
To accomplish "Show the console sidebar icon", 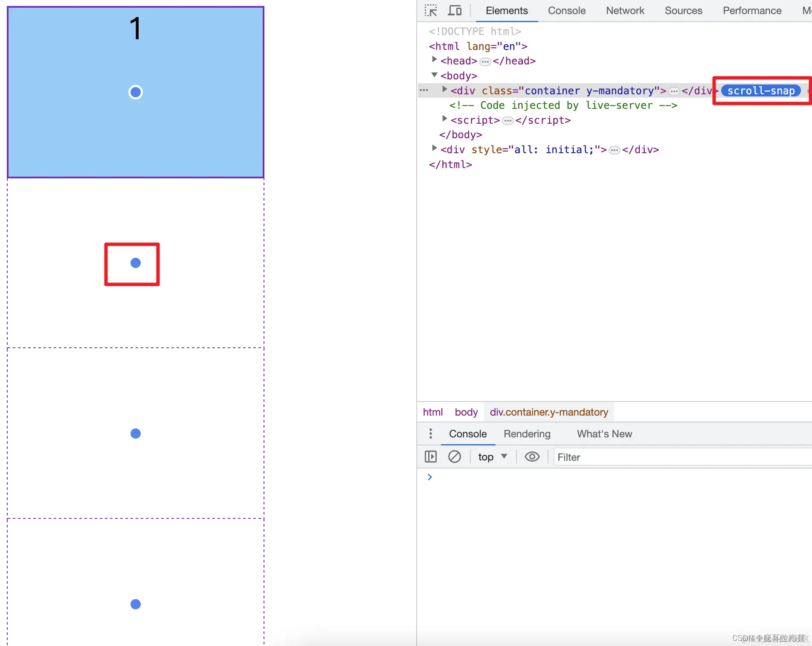I will click(x=431, y=457).
